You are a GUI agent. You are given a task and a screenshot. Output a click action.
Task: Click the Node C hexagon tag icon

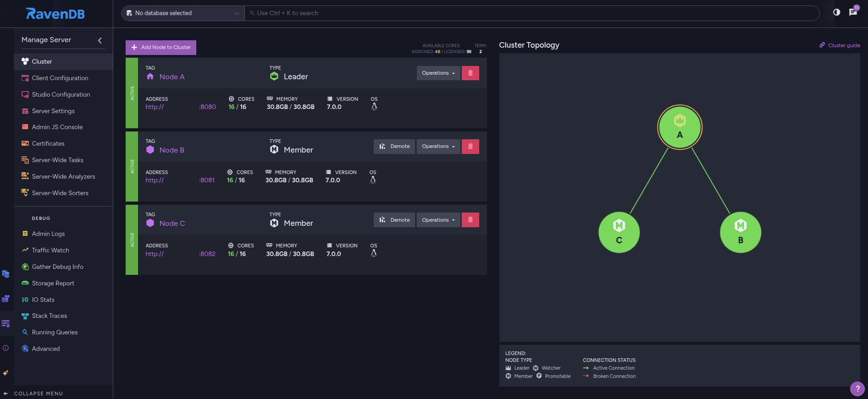tap(150, 223)
